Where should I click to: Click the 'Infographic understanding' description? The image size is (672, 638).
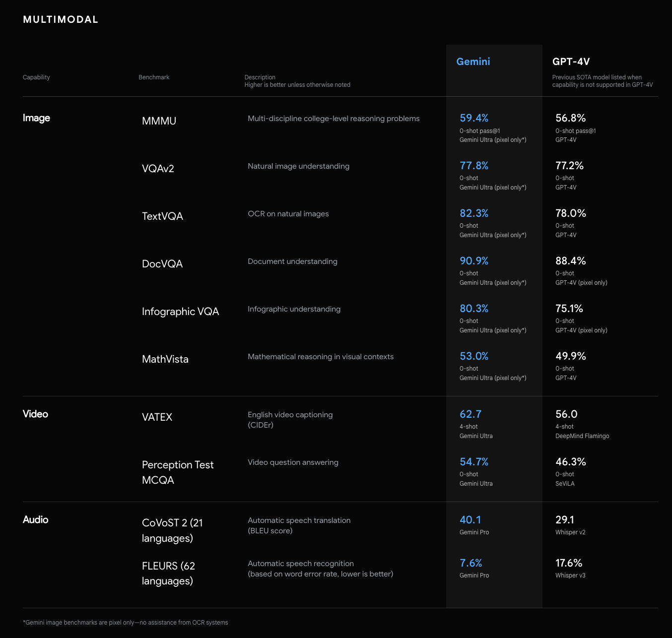294,309
